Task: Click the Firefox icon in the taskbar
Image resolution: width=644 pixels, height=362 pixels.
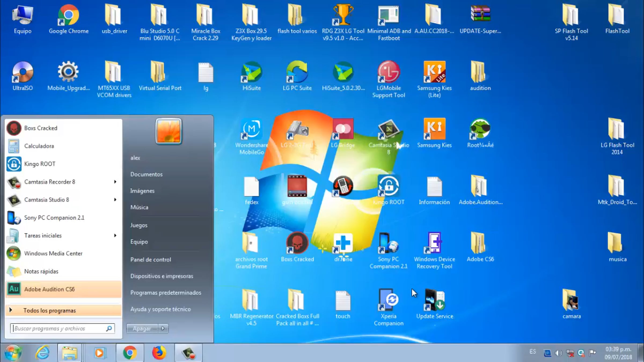Action: (159, 353)
